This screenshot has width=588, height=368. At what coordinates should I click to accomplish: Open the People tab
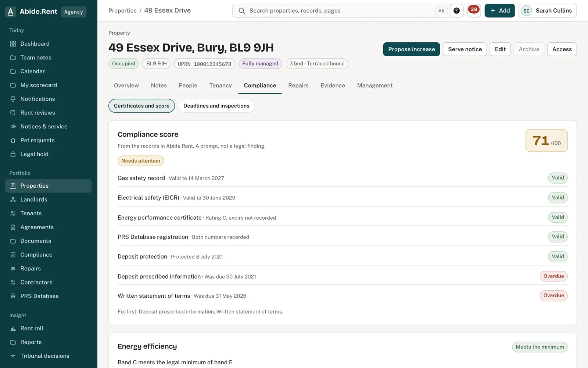(188, 85)
